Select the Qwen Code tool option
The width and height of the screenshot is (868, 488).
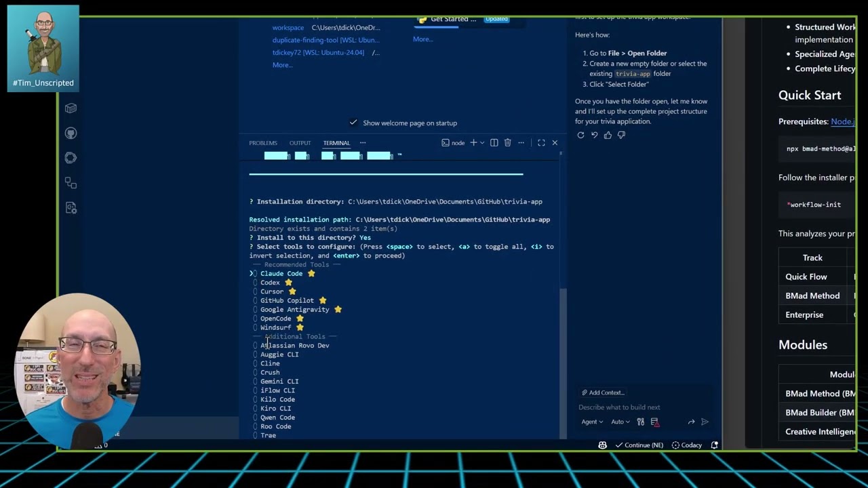277,418
